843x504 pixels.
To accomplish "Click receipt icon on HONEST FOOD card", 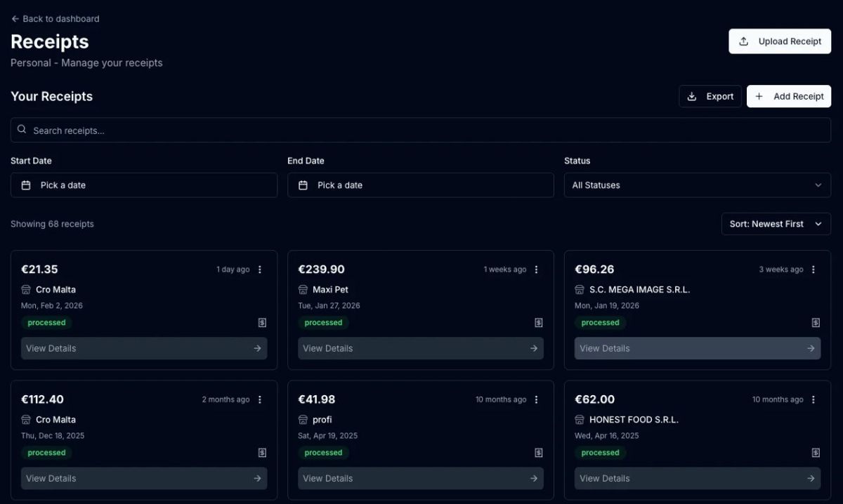I will 816,453.
